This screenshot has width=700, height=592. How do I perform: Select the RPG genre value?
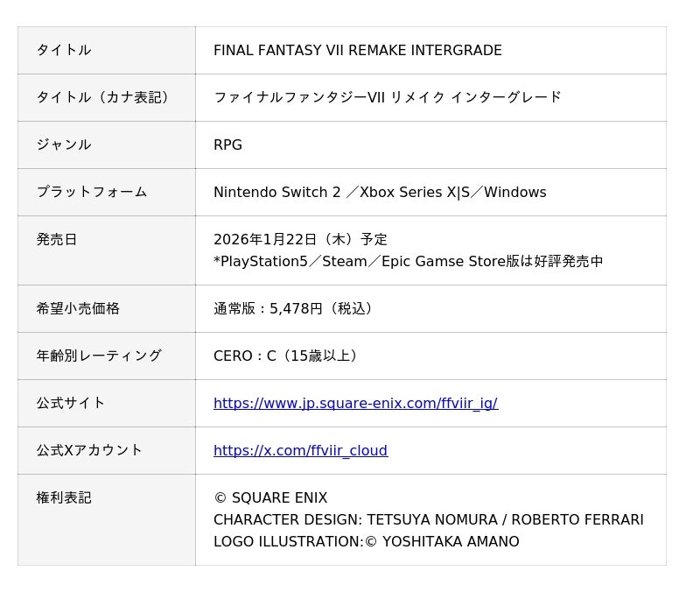227,145
